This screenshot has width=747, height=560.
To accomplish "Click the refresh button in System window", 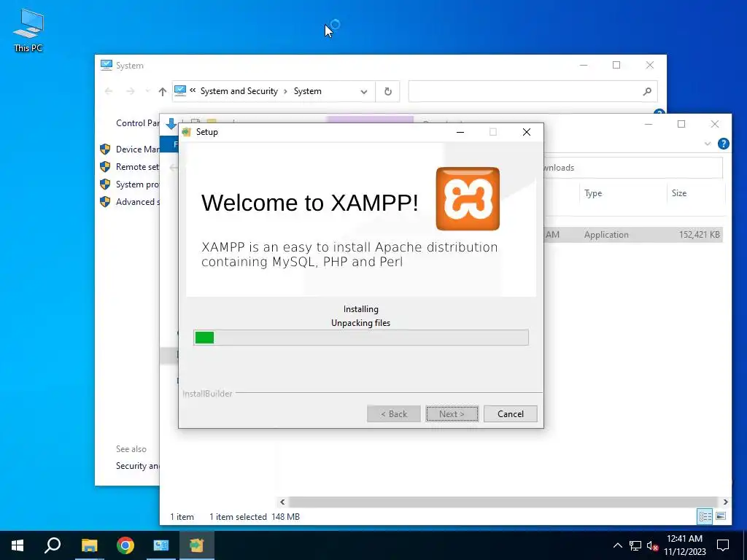I will 388,91.
